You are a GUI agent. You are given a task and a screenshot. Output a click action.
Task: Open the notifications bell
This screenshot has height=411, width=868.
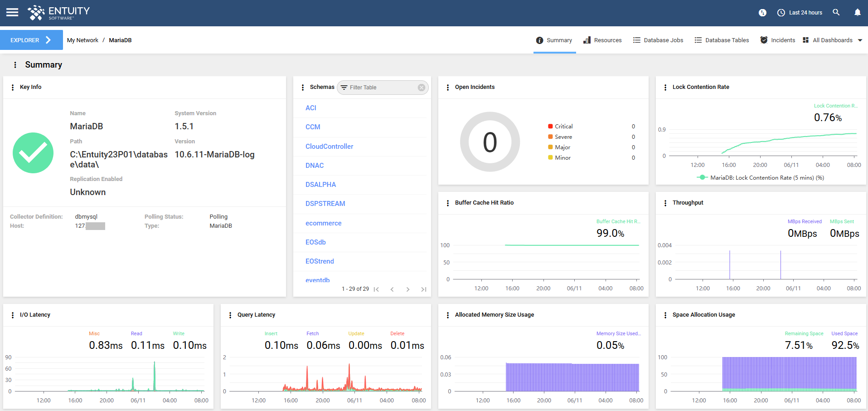pyautogui.click(x=858, y=12)
